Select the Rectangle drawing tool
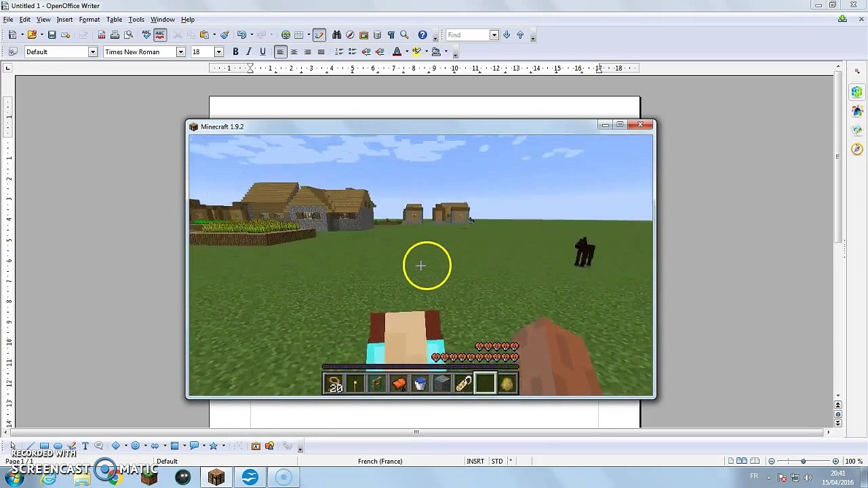This screenshot has height=488, width=868. point(44,445)
